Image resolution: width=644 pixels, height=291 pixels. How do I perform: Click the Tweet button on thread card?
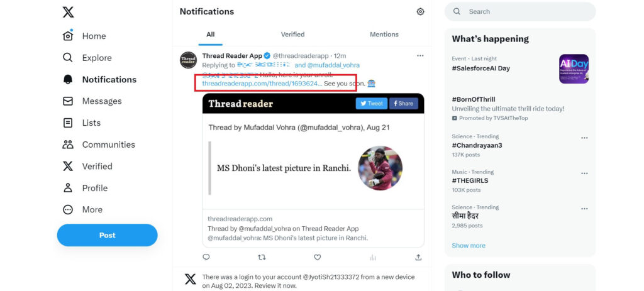click(x=371, y=104)
